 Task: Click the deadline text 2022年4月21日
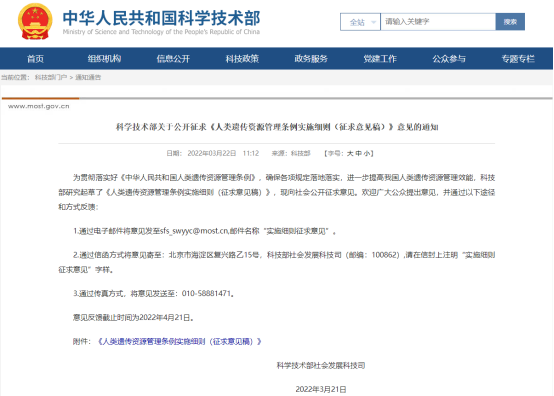pyautogui.click(x=164, y=318)
